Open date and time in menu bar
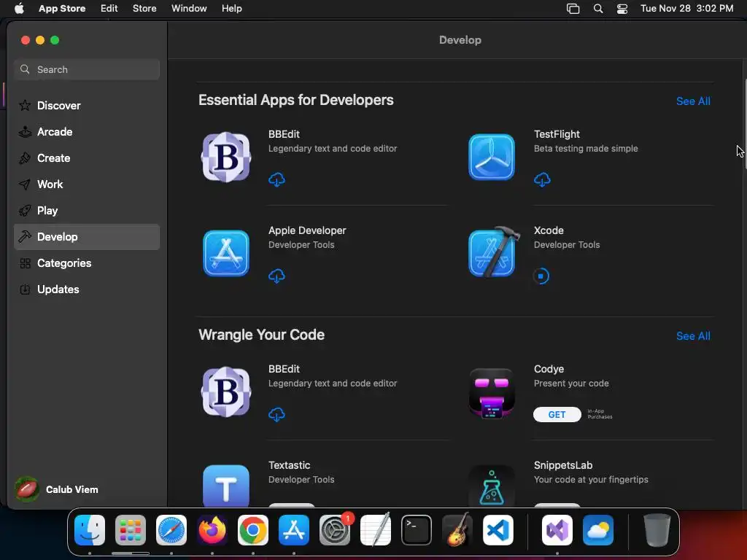The height and width of the screenshot is (560, 747). pos(686,9)
